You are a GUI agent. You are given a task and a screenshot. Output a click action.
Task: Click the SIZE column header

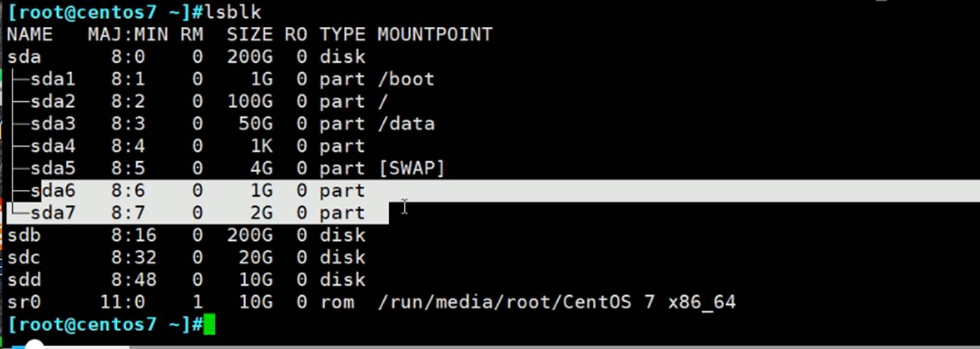[249, 34]
